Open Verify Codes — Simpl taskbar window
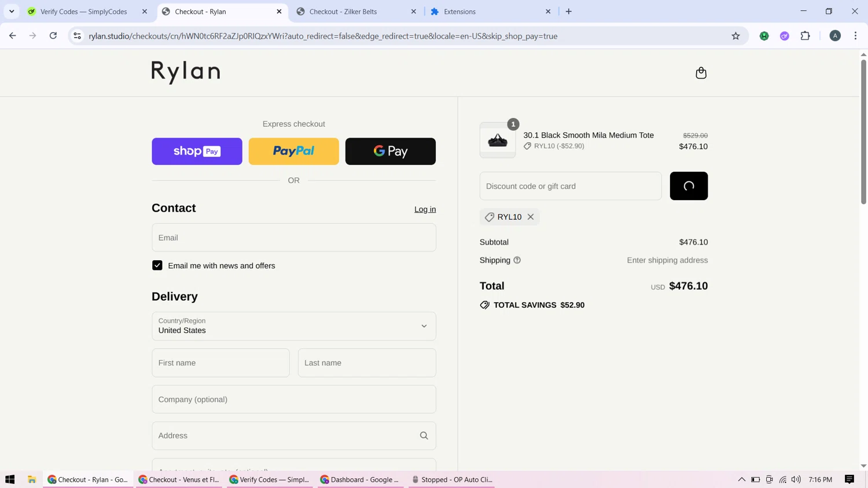Screen dimensions: 868x488 [x=270, y=479]
